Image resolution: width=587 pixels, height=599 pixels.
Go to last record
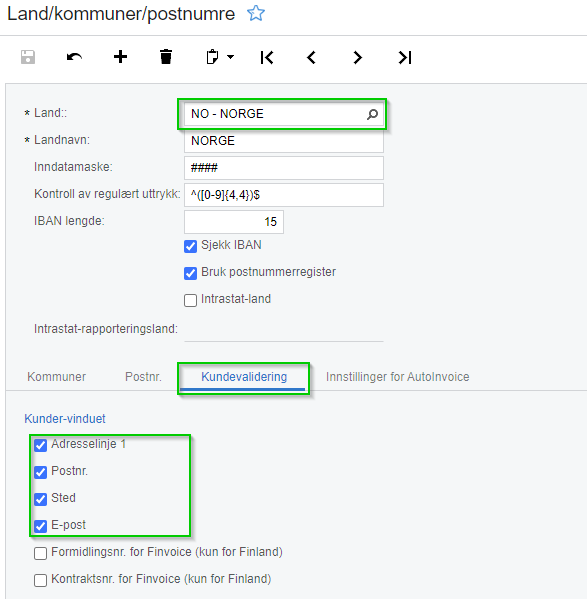pos(404,58)
